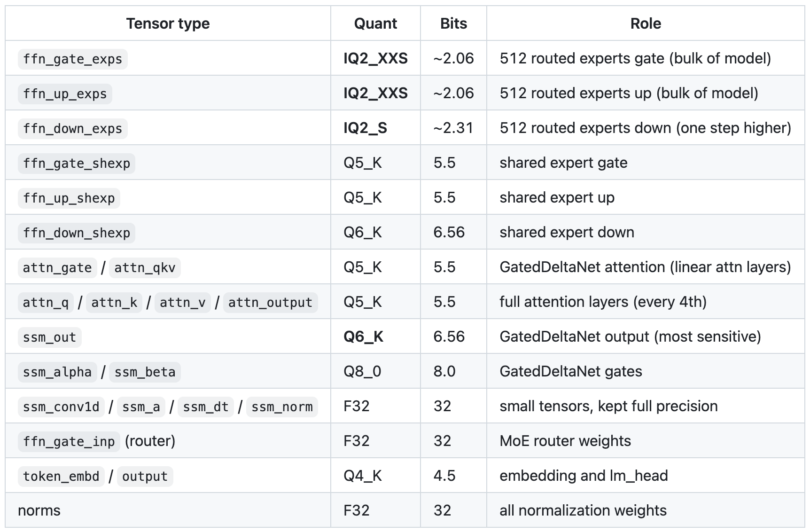Click the ffn_up_shexp tensor name
810x532 pixels.
pos(69,198)
